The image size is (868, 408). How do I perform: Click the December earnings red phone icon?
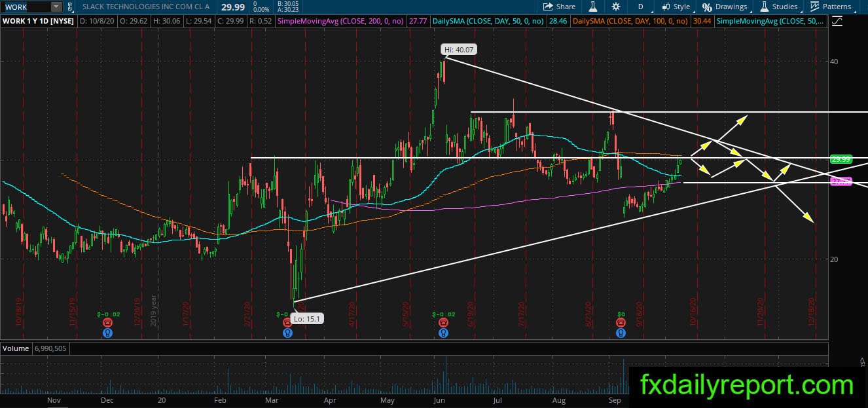pos(107,323)
